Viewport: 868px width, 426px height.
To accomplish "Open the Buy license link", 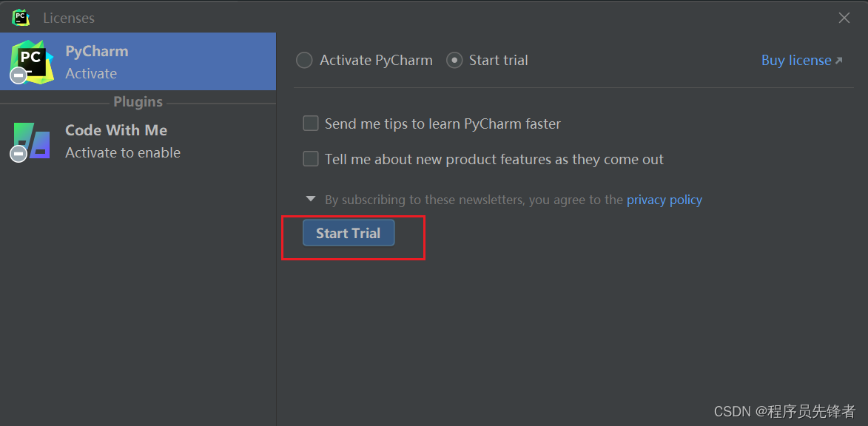I will pyautogui.click(x=796, y=61).
